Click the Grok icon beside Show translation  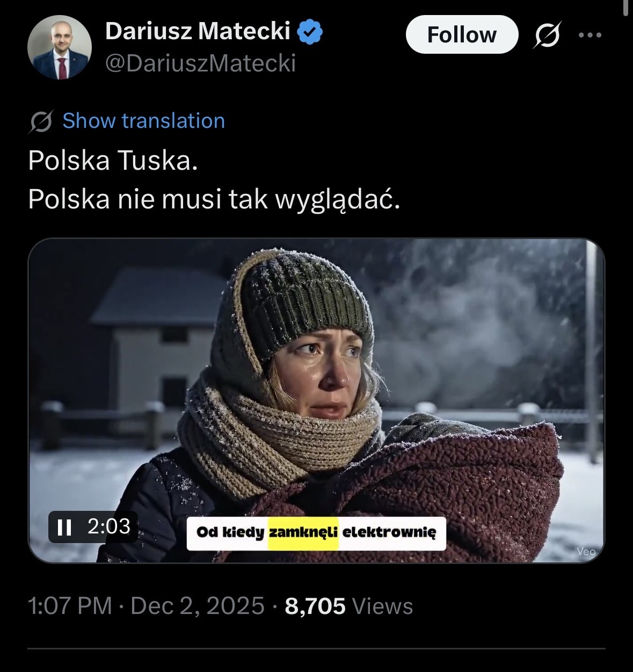click(x=41, y=122)
